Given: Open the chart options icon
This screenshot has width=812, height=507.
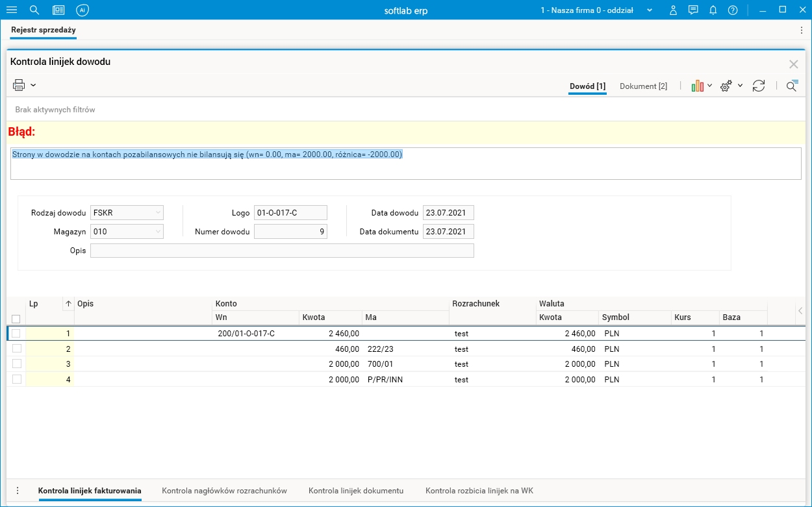Looking at the screenshot, I should click(x=698, y=86).
